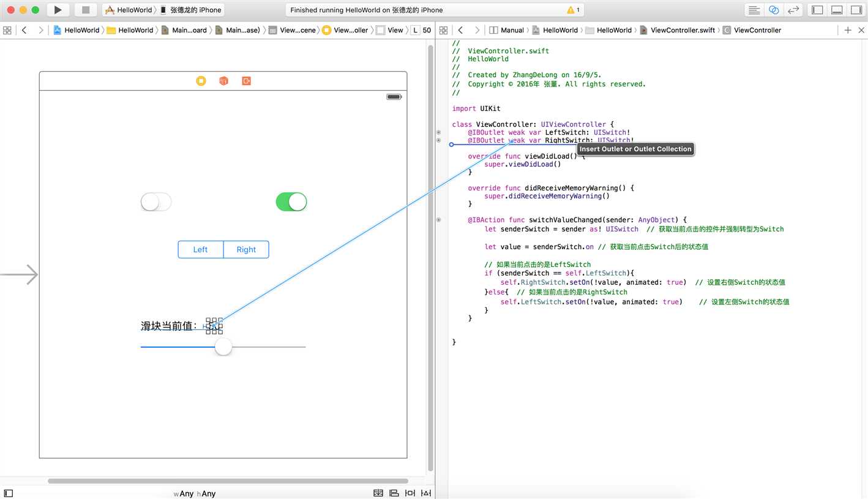The height and width of the screenshot is (499, 868).
Task: Select the Right segment
Action: [x=246, y=249]
